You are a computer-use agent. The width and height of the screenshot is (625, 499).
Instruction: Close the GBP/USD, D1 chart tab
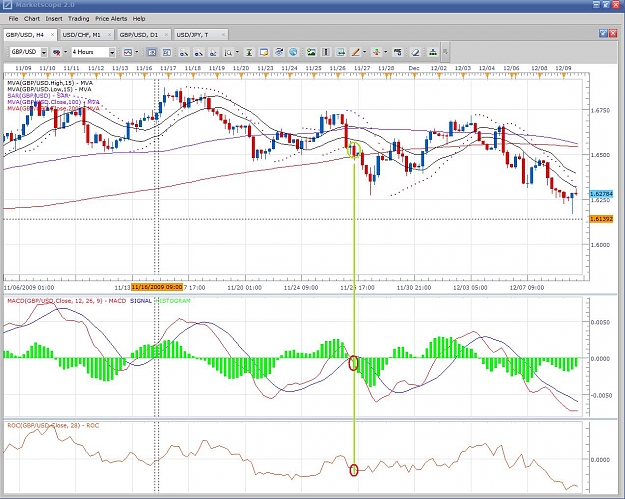[x=166, y=35]
